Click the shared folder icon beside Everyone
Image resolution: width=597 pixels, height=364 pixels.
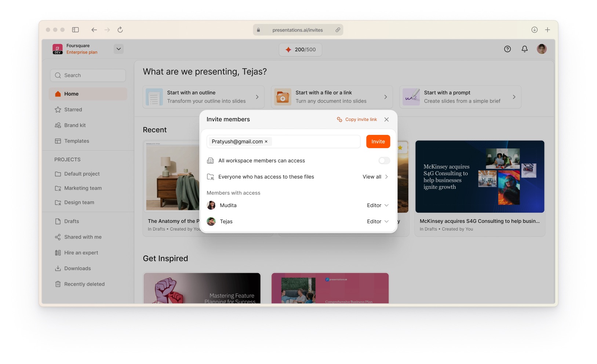click(210, 177)
